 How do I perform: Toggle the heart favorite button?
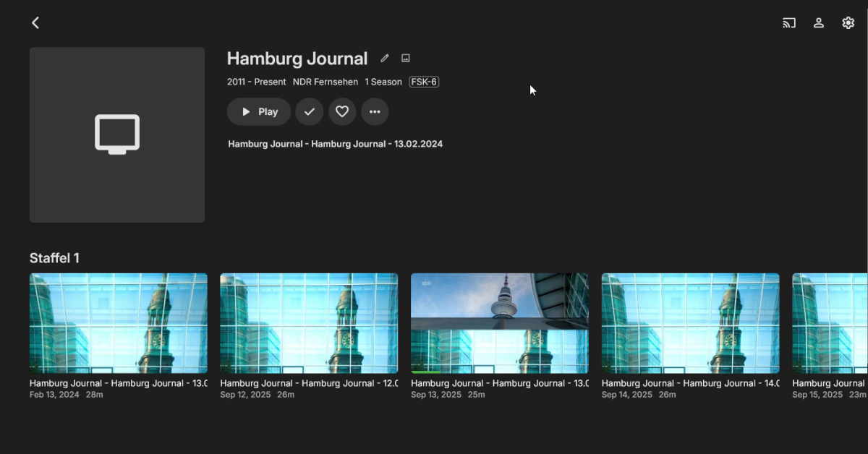coord(342,112)
